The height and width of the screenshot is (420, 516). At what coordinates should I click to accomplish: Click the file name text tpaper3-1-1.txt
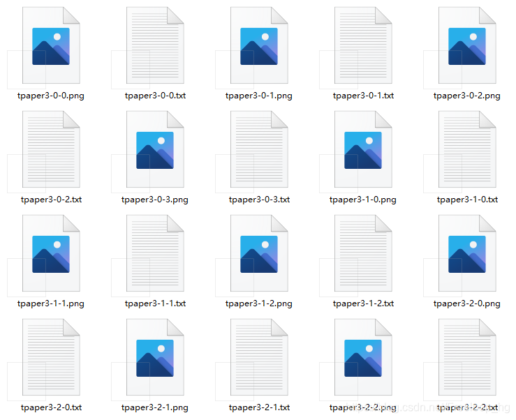(155, 304)
